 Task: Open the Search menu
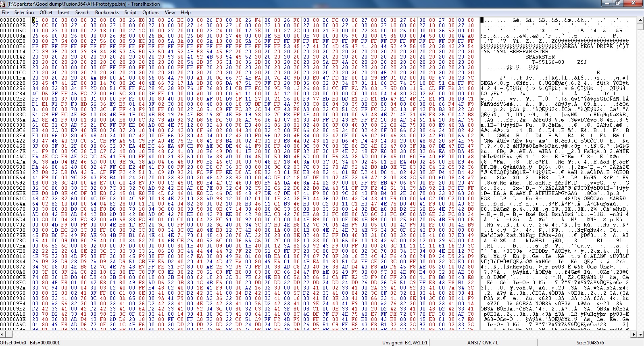pyautogui.click(x=82, y=13)
